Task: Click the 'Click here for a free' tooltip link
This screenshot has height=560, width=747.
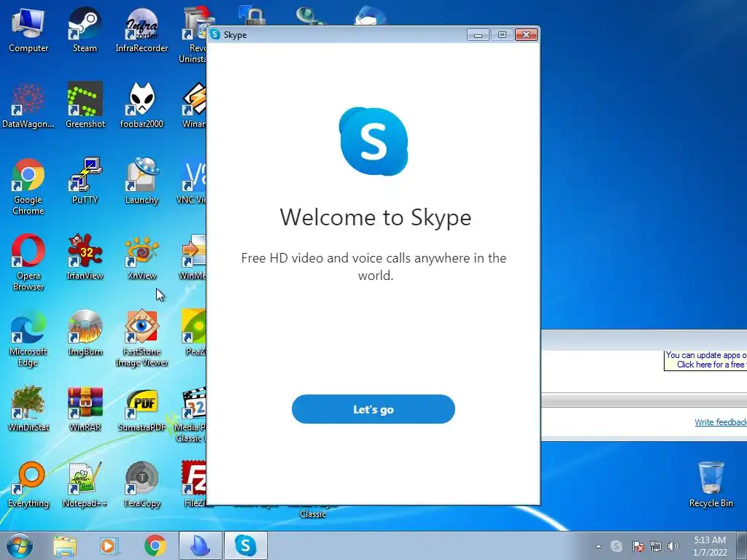Action: pos(712,365)
